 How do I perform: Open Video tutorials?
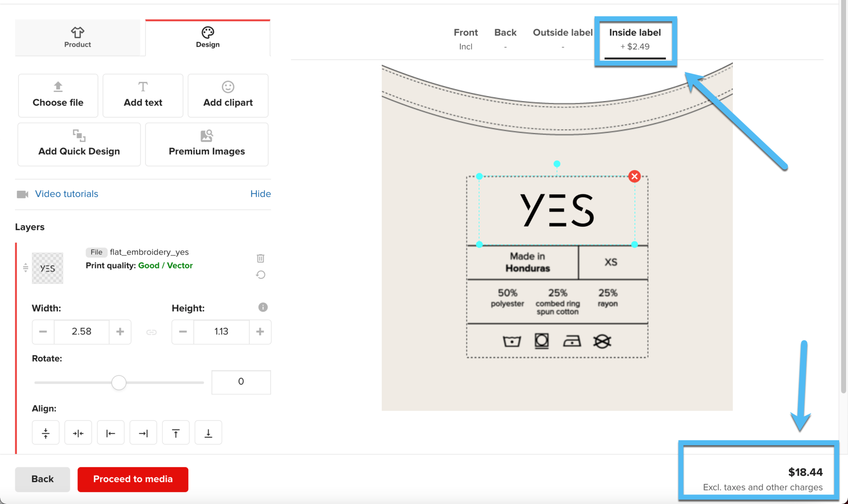click(x=66, y=194)
